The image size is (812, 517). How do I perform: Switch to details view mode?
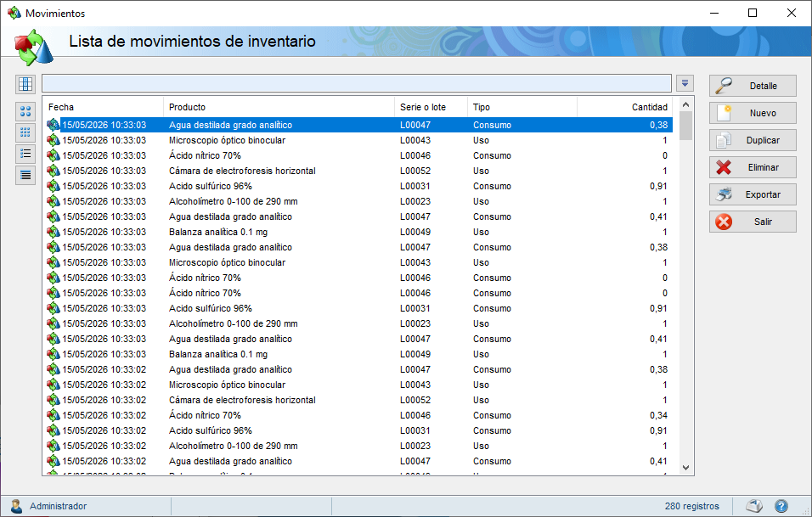click(25, 175)
